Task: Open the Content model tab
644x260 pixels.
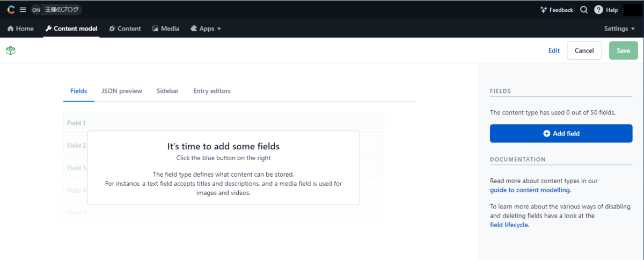Action: click(71, 28)
